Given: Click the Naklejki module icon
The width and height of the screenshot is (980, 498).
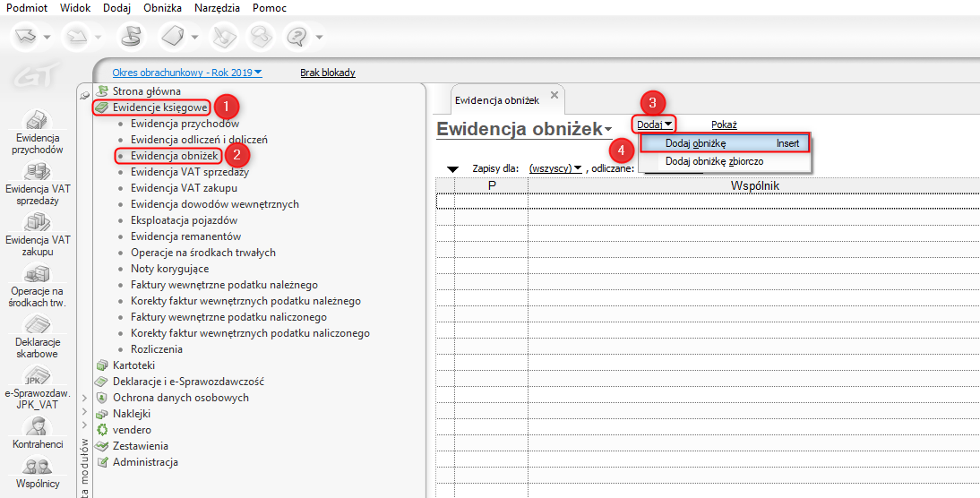Looking at the screenshot, I should [x=101, y=415].
